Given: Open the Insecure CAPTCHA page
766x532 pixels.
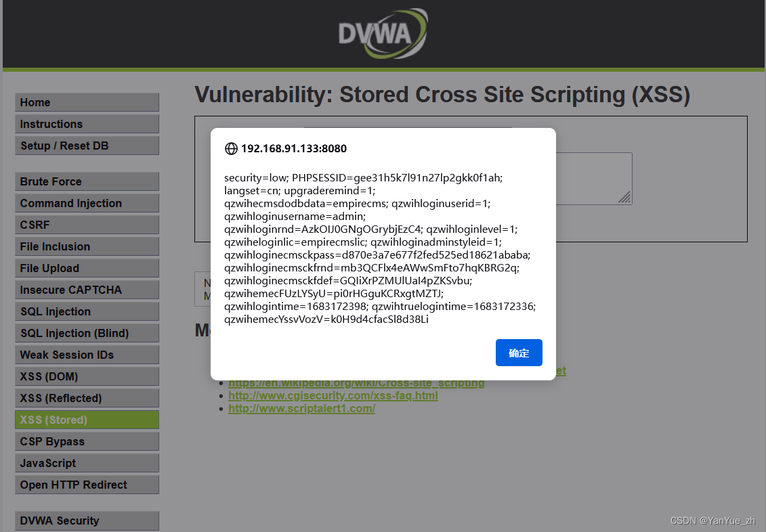Looking at the screenshot, I should point(87,290).
